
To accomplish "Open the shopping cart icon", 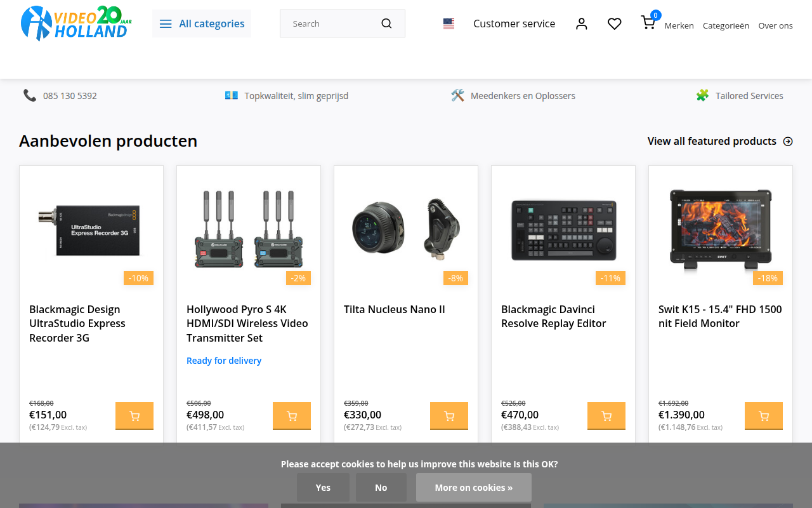I will (x=648, y=23).
